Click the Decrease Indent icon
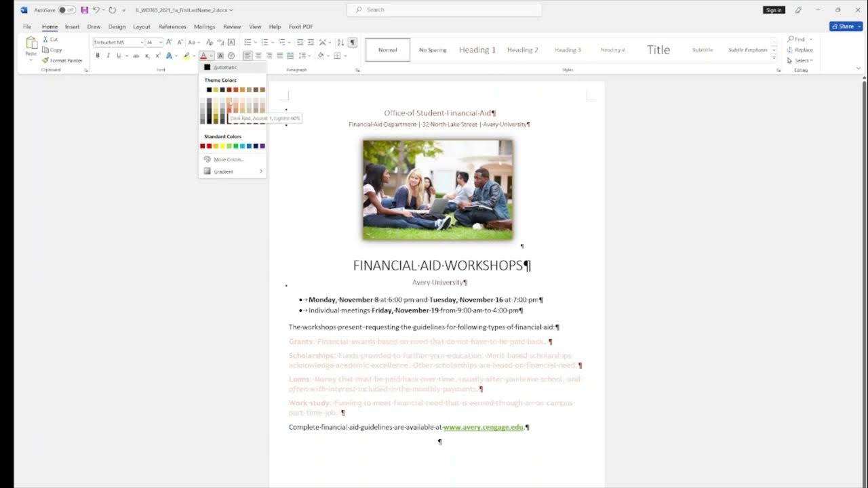 click(x=300, y=42)
